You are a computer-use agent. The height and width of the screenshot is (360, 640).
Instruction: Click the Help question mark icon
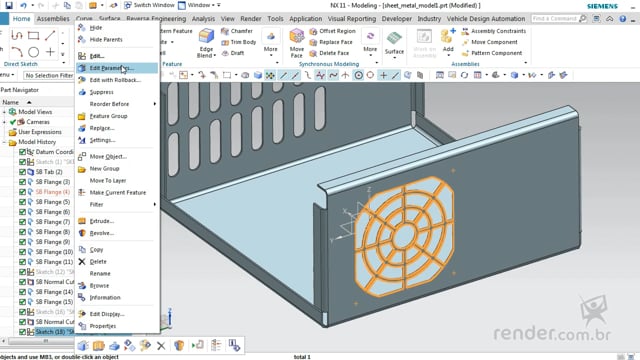[x=622, y=19]
